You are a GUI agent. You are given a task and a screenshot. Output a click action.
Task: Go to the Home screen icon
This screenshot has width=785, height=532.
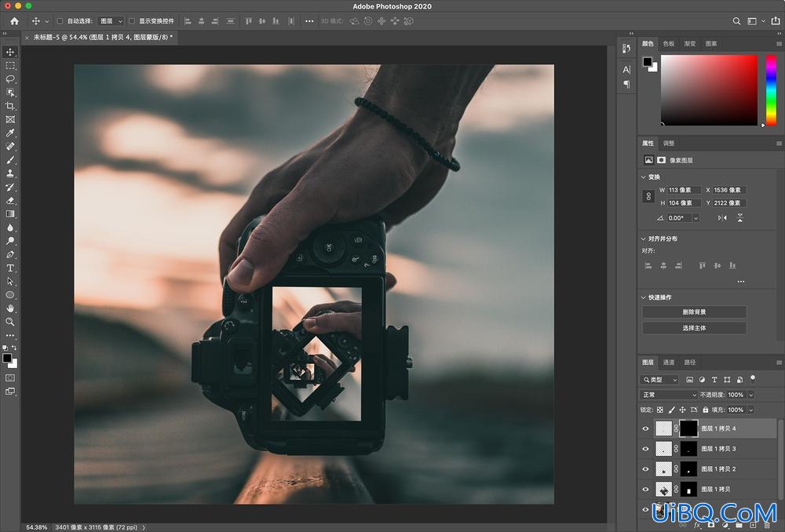click(x=14, y=21)
